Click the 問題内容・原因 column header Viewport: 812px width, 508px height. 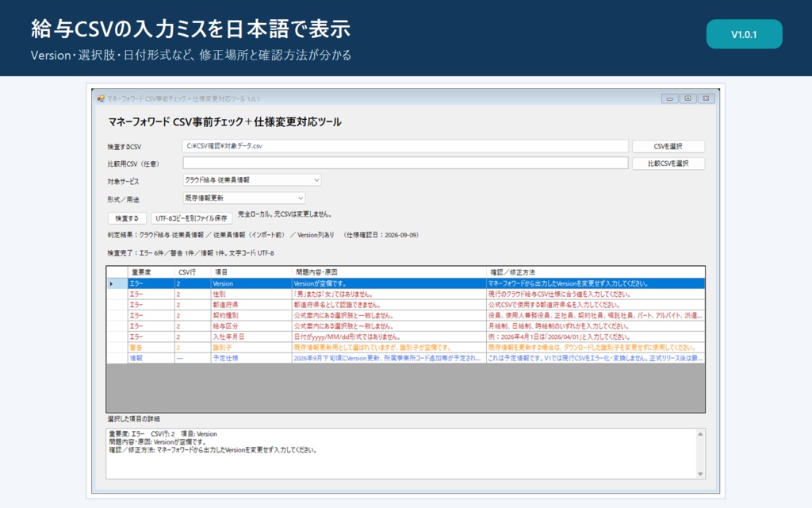click(x=389, y=272)
